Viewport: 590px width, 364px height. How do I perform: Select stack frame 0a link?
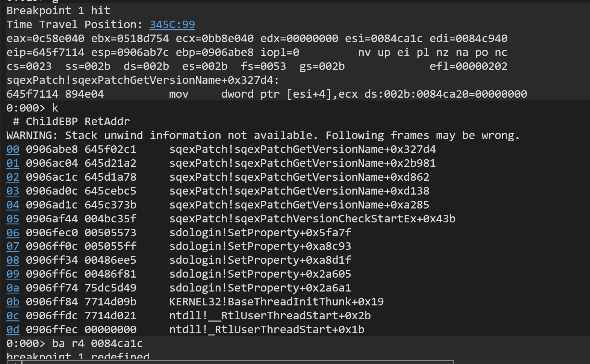(13, 288)
